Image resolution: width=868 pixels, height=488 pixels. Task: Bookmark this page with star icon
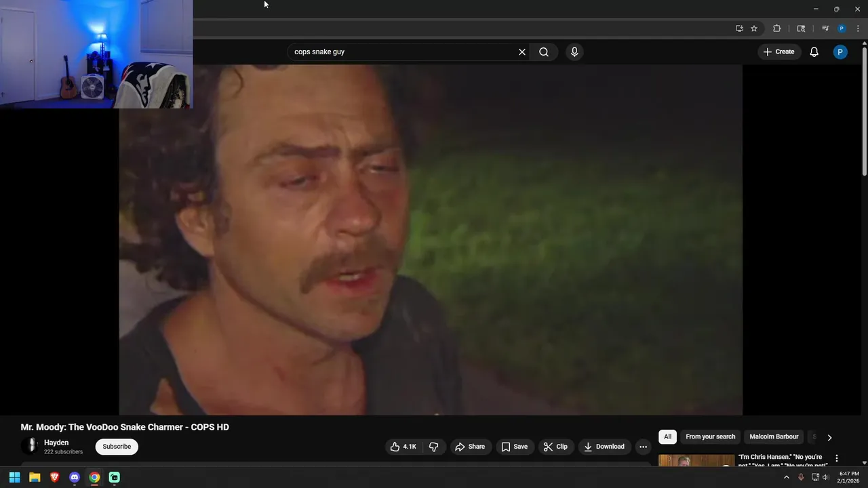click(x=754, y=28)
